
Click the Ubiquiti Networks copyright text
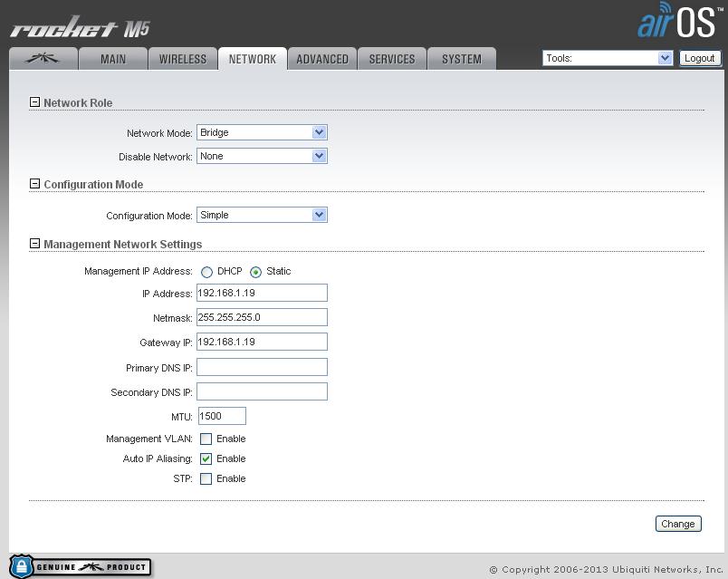(x=606, y=569)
